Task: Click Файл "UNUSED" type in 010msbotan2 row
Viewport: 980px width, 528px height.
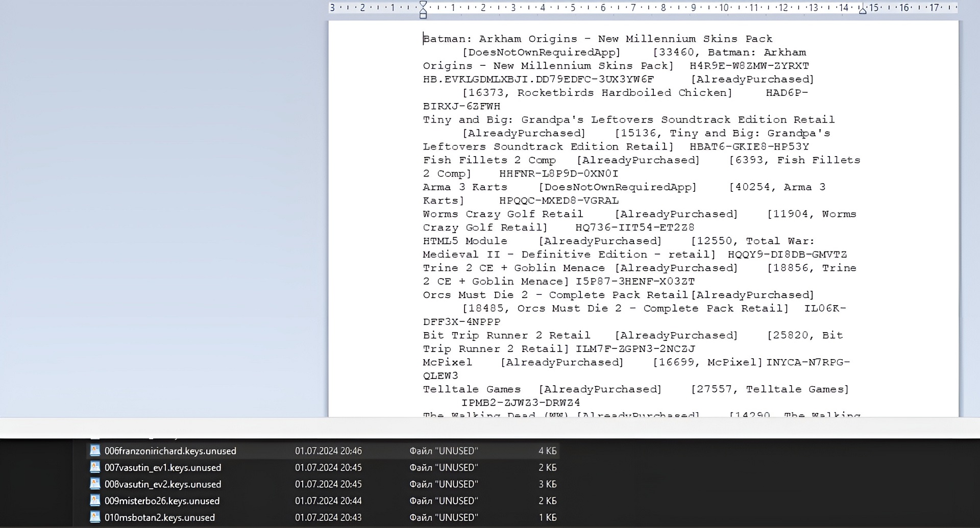Action: (x=444, y=517)
